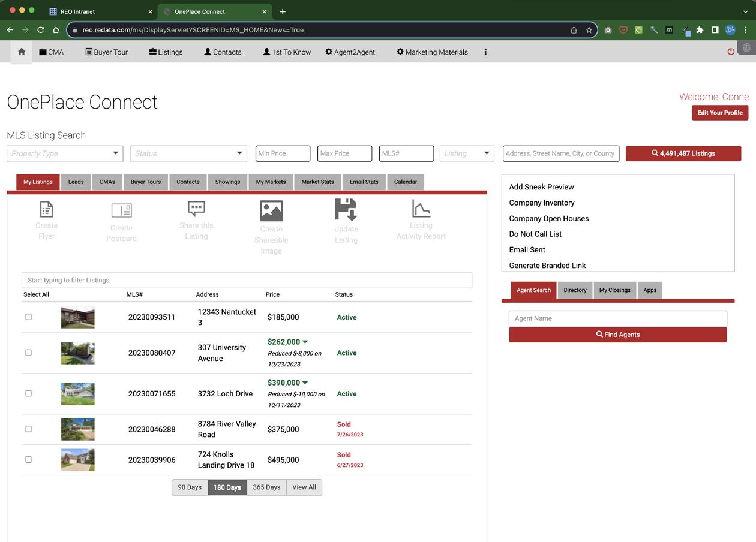Switch to the Directory tab
The height and width of the screenshot is (542, 756).
pyautogui.click(x=575, y=290)
